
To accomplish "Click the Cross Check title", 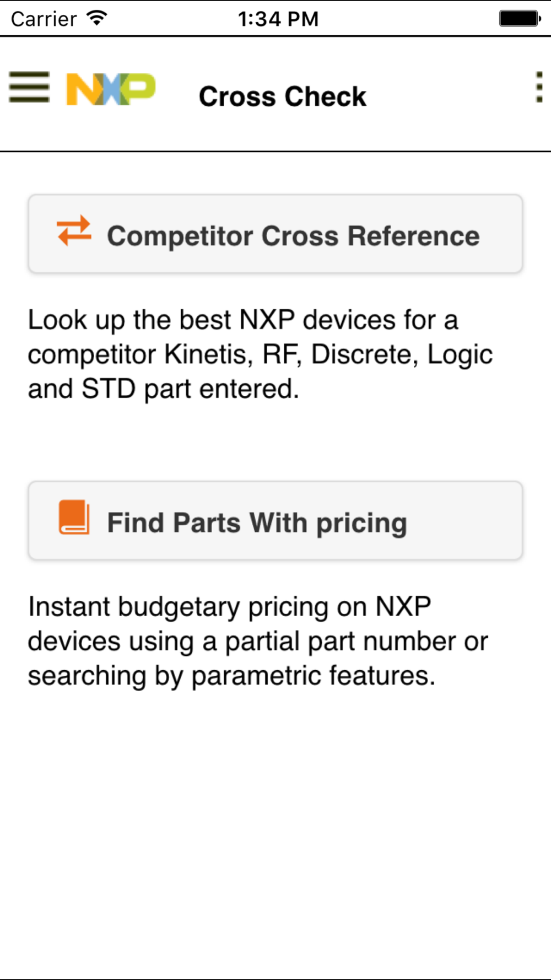I will tap(283, 96).
